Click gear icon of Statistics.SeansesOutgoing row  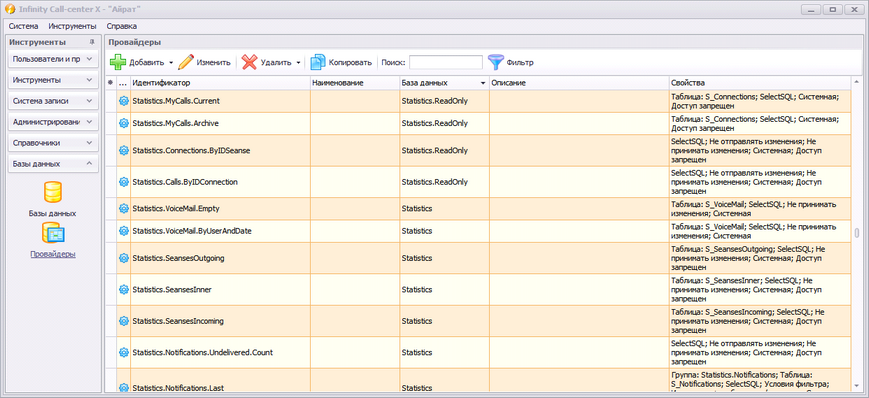click(124, 258)
